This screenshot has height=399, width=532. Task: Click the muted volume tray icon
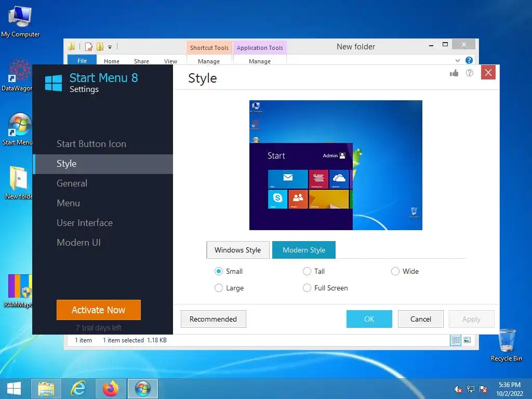click(458, 389)
